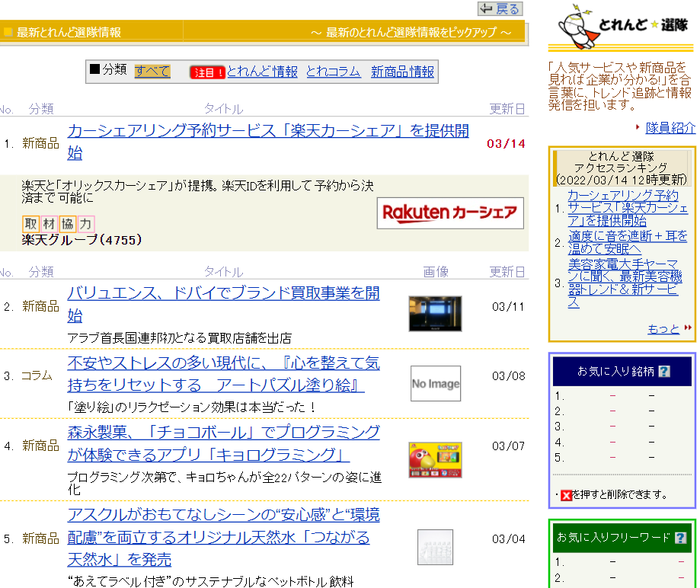Click the Rakuten カーシェア logo banner
This screenshot has height=588, width=700.
(450, 213)
